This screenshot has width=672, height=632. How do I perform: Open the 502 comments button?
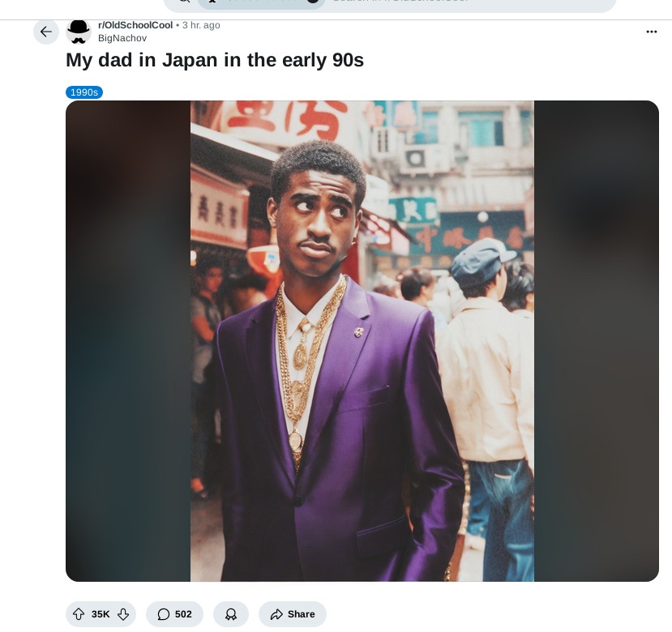tap(174, 614)
